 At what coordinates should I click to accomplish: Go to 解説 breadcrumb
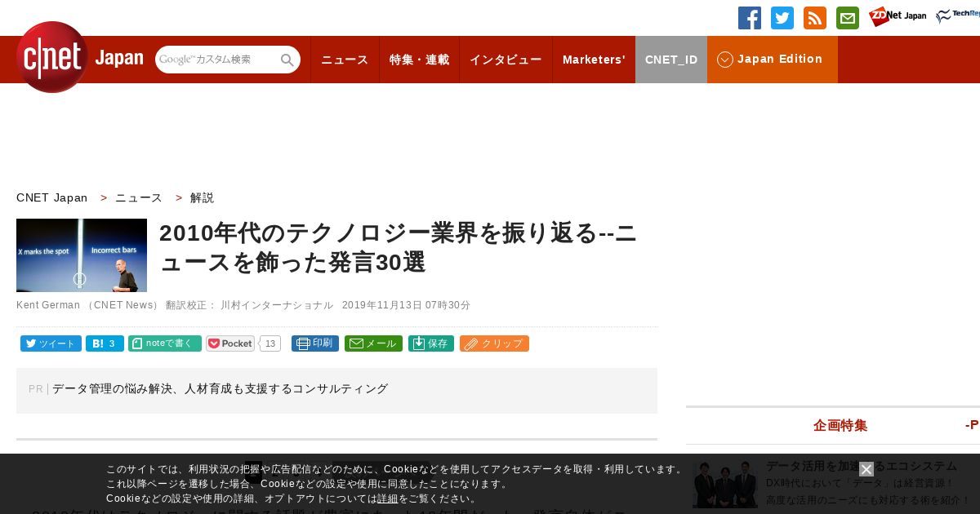pos(202,197)
